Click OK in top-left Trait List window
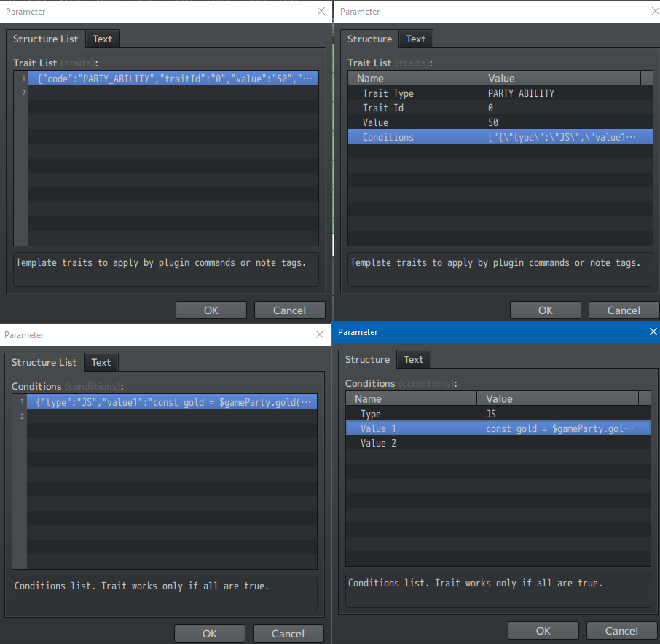660x644 pixels. (x=211, y=310)
